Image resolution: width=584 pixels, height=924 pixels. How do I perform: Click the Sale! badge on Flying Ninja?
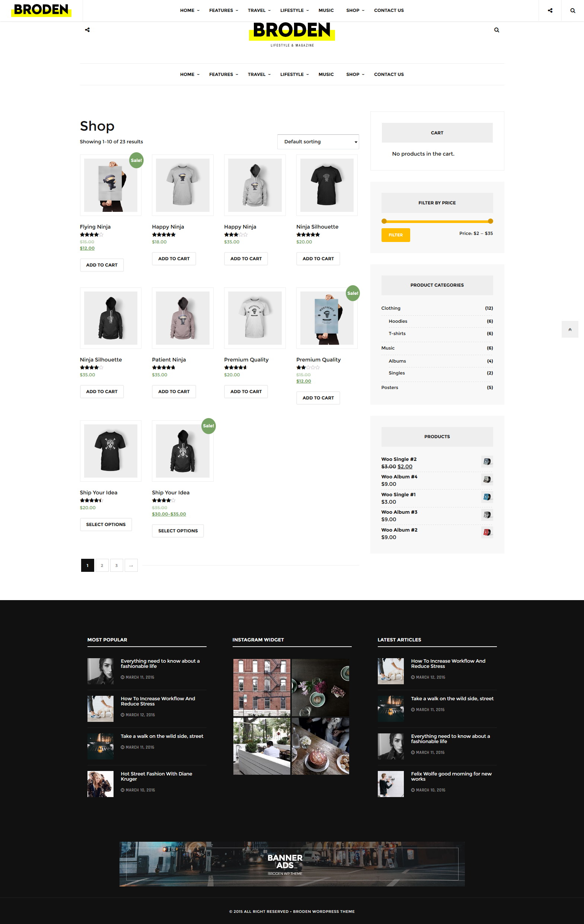coord(136,160)
